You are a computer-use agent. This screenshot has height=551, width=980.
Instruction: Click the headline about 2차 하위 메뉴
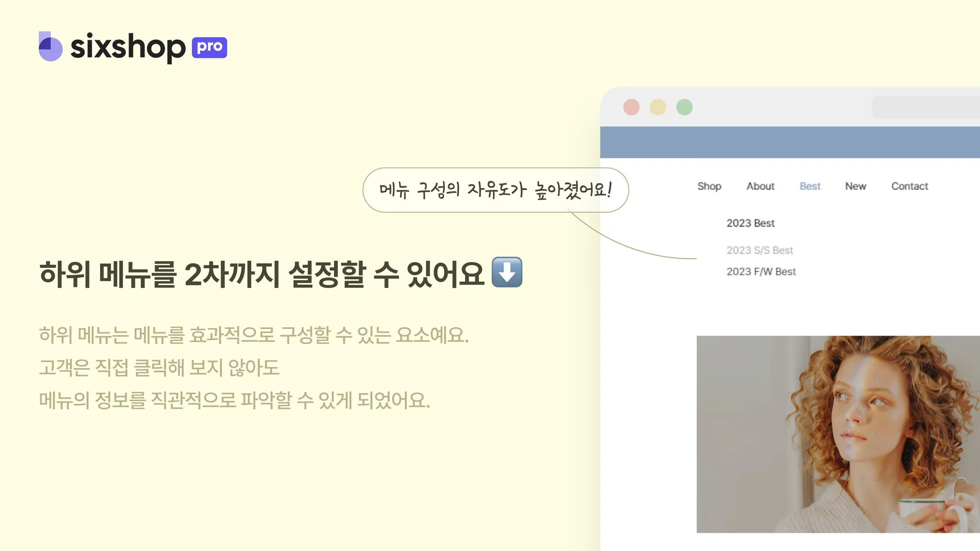point(262,274)
